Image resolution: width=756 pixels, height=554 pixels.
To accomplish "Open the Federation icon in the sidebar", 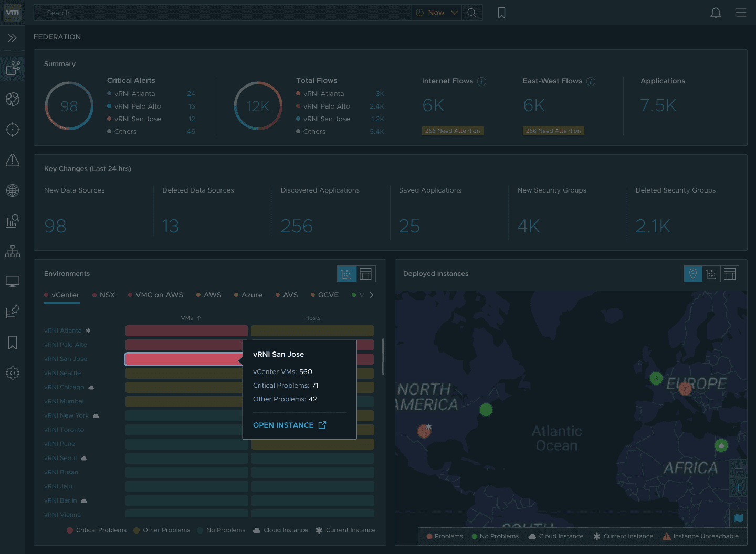I will (13, 68).
